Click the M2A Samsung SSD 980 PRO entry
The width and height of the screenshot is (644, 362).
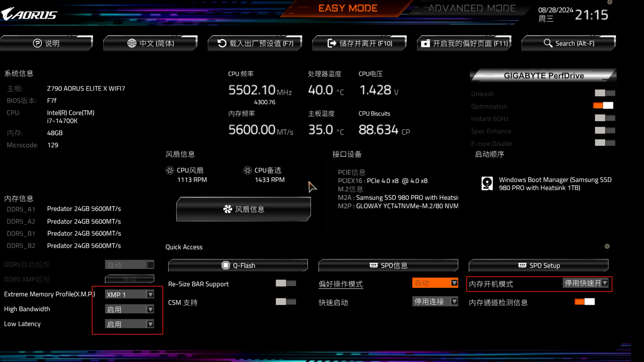[398, 198]
